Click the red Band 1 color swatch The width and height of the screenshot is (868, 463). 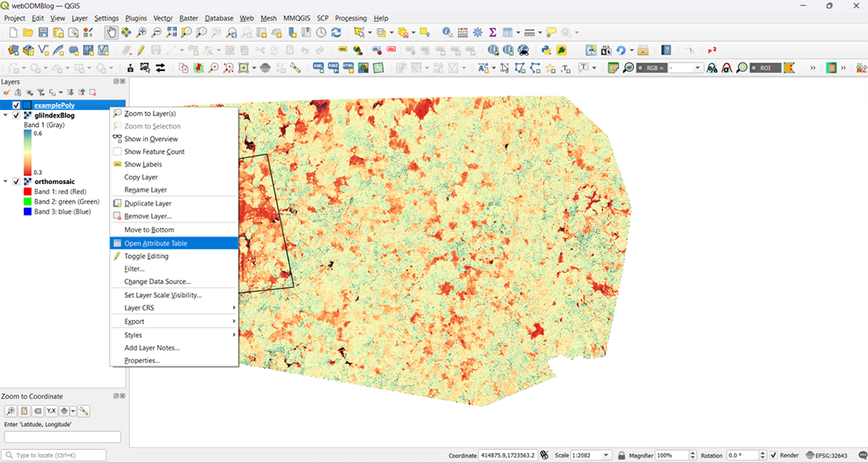pos(28,192)
